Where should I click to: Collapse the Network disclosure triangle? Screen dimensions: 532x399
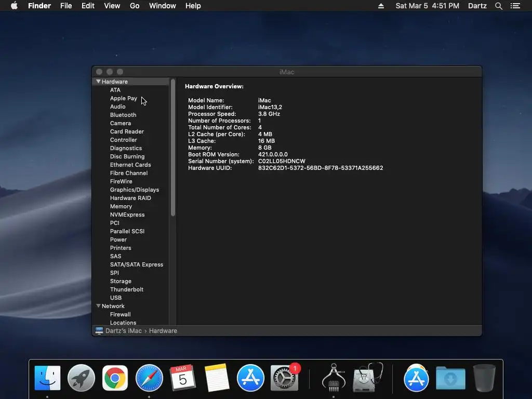[98, 305]
